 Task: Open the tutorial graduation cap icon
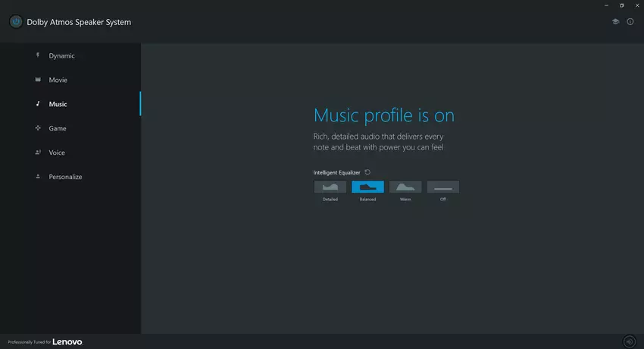tap(616, 22)
